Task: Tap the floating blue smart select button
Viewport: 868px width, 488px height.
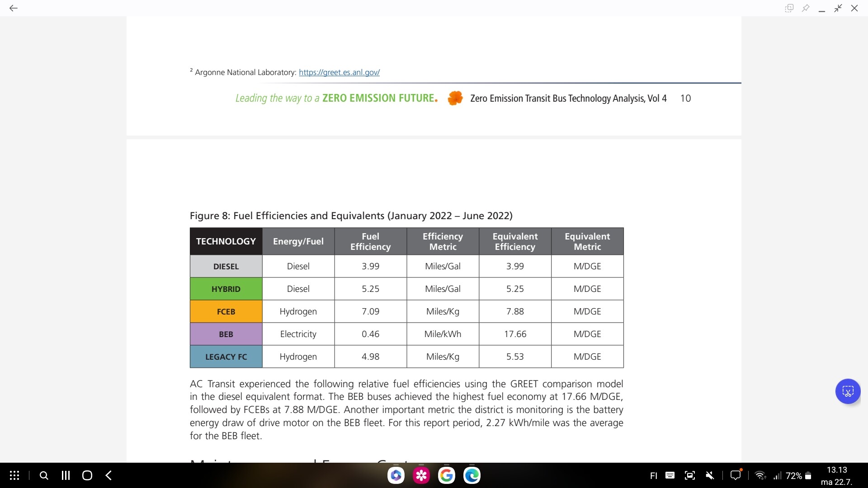Action: [x=848, y=391]
